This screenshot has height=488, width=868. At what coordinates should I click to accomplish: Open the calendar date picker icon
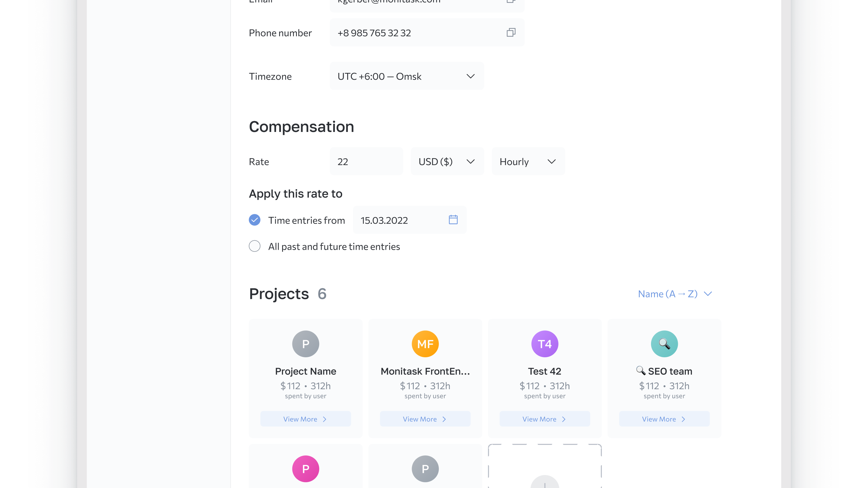pos(453,220)
